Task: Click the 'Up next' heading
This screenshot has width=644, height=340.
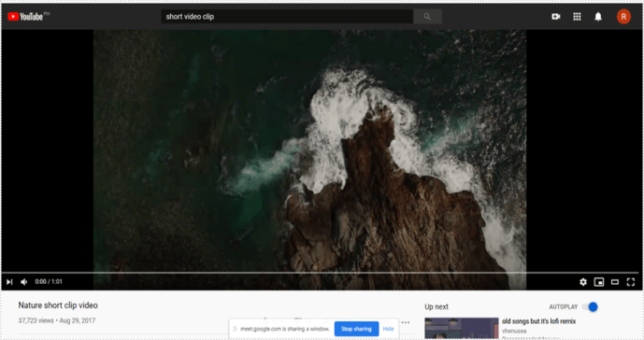Action: [436, 306]
